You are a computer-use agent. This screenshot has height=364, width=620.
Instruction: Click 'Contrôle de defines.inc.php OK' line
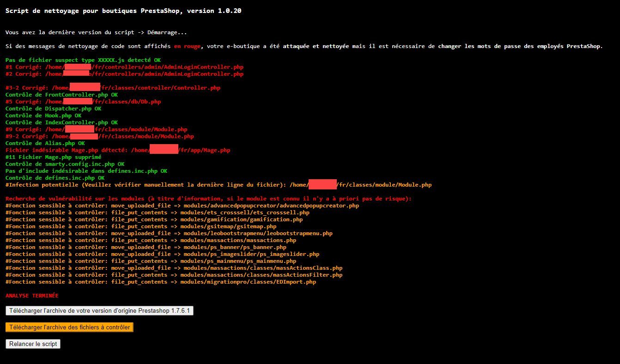coord(55,178)
